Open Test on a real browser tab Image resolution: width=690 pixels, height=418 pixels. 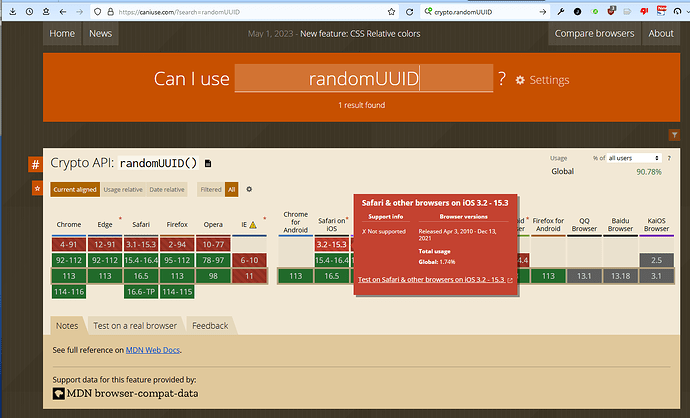pos(135,326)
